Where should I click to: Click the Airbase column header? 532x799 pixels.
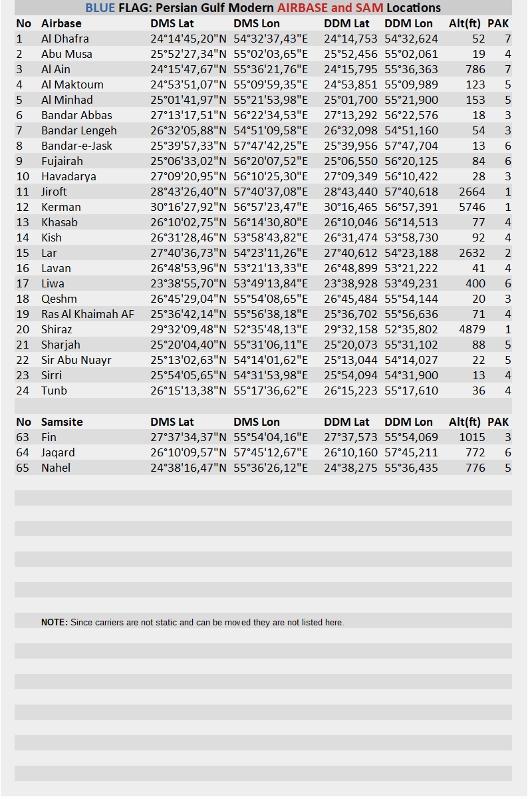61,23
